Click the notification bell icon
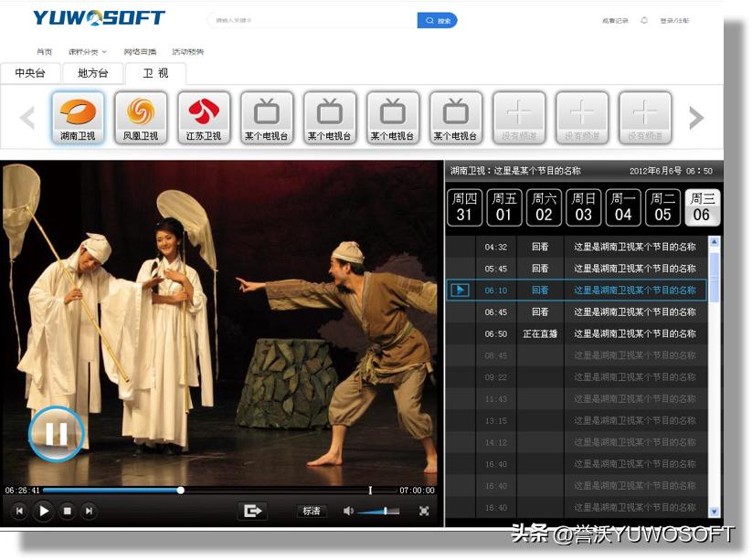The height and width of the screenshot is (560, 752). coord(643,18)
